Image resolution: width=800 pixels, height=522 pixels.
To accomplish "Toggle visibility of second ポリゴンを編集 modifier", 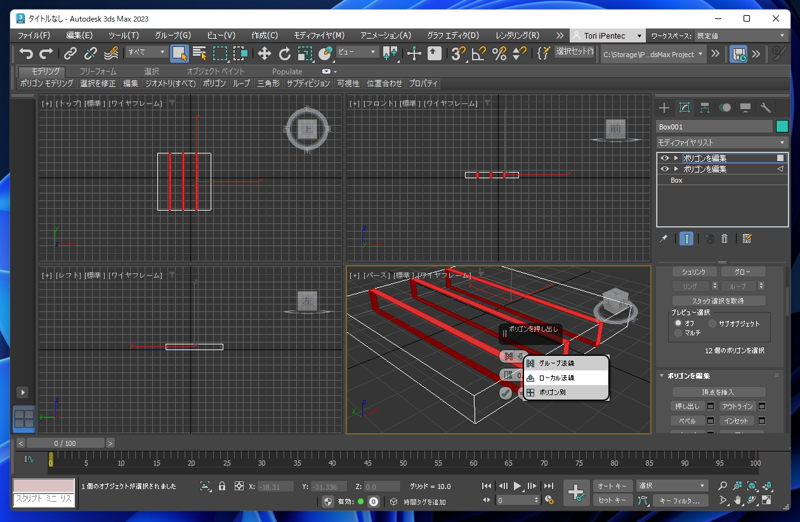I will (x=664, y=169).
